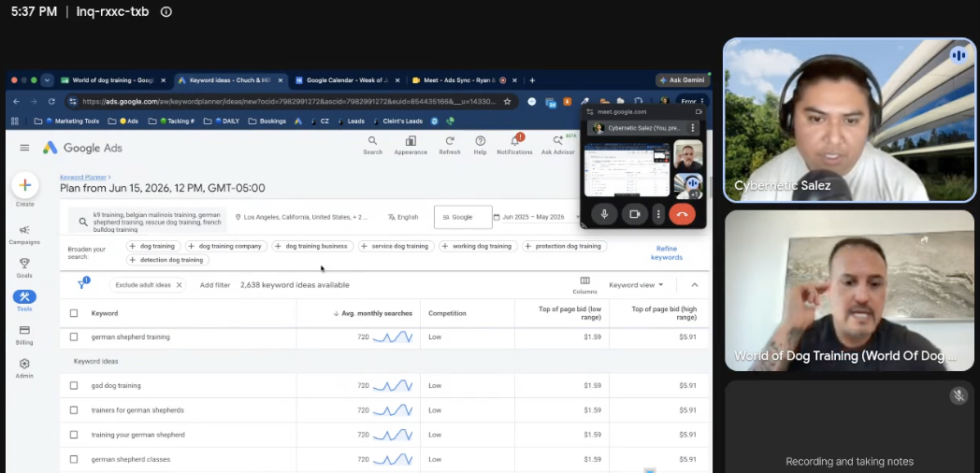Click the filter funnel icon
Image resolution: width=980 pixels, height=473 pixels.
[81, 284]
